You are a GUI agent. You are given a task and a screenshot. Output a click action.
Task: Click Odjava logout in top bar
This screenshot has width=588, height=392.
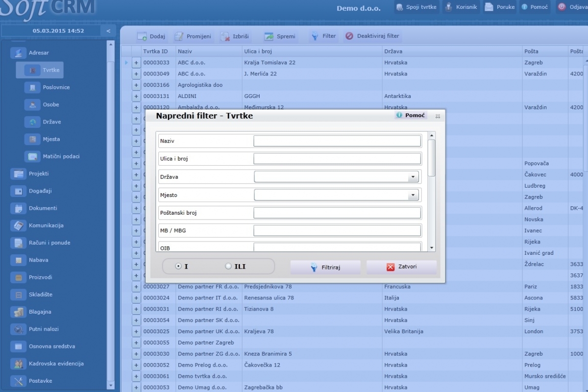click(x=572, y=7)
